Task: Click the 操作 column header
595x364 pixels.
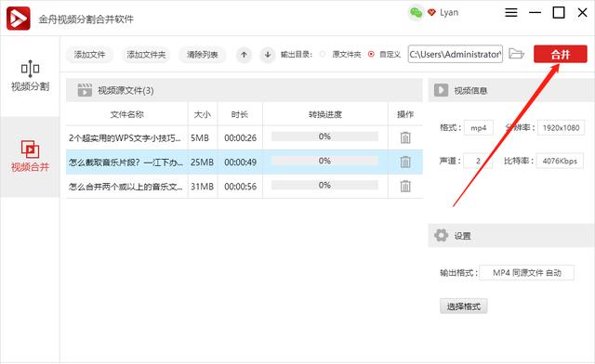Action: pyautogui.click(x=405, y=114)
